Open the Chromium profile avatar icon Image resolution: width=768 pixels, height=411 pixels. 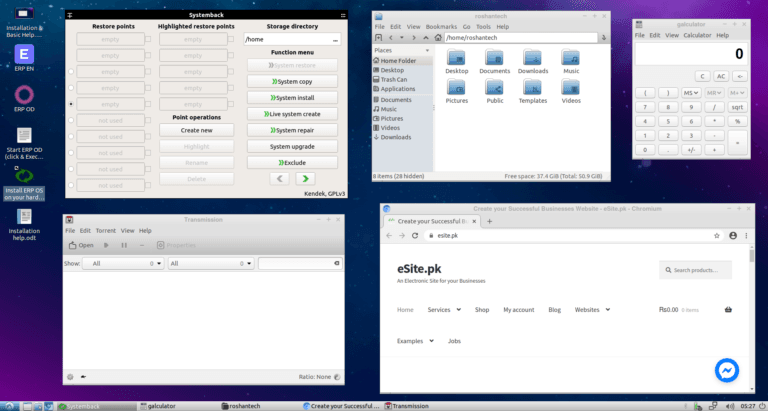(x=733, y=236)
